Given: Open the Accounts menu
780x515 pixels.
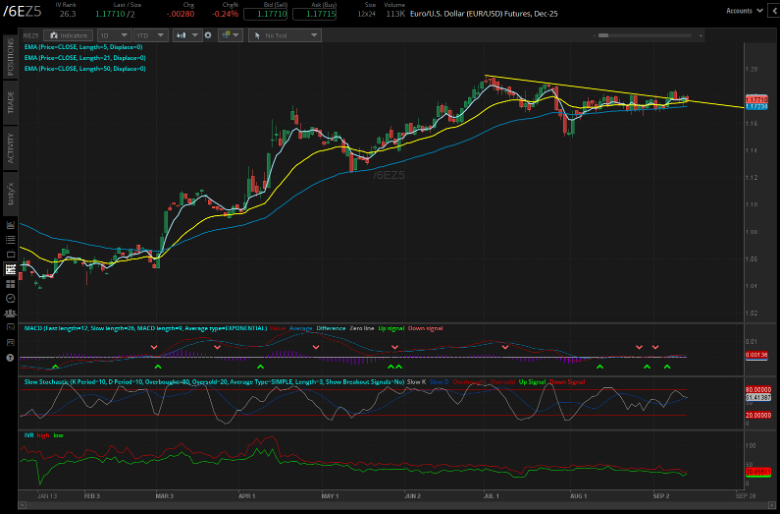Looking at the screenshot, I should (742, 10).
